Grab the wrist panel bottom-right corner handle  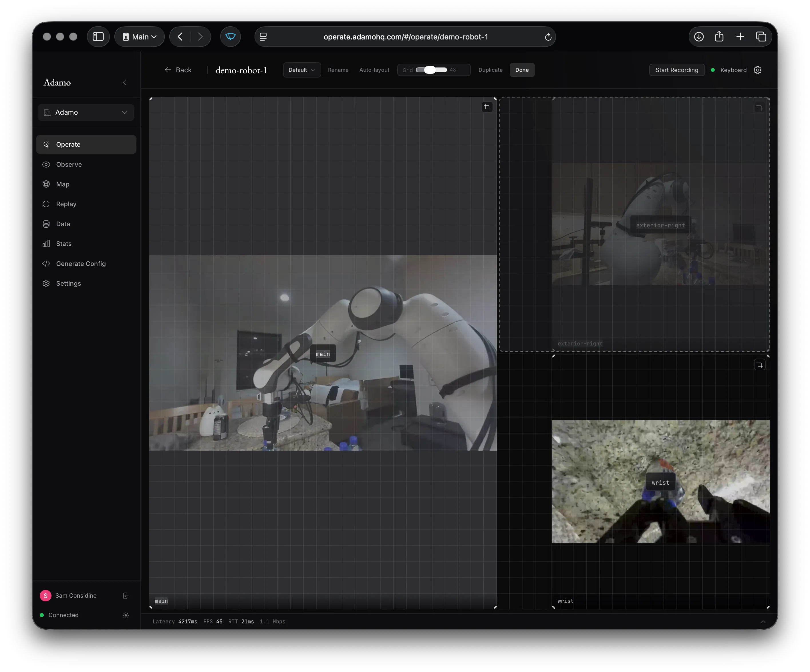[768, 607]
